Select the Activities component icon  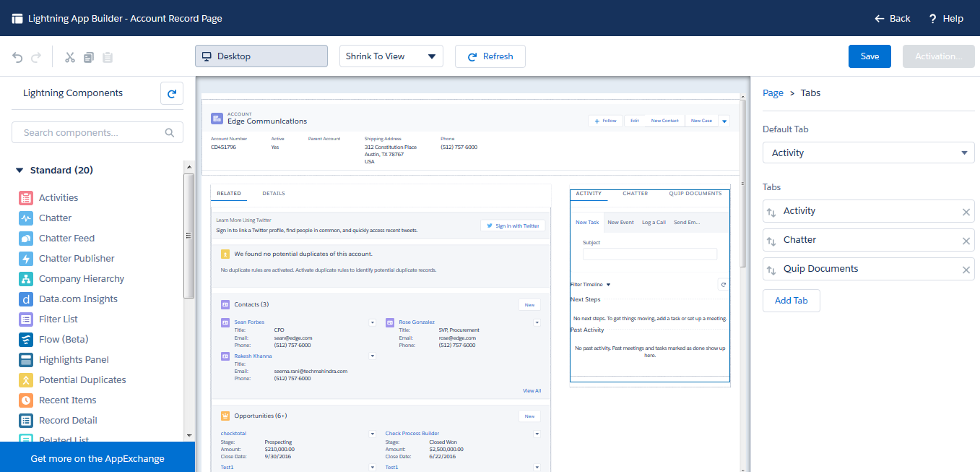point(25,197)
